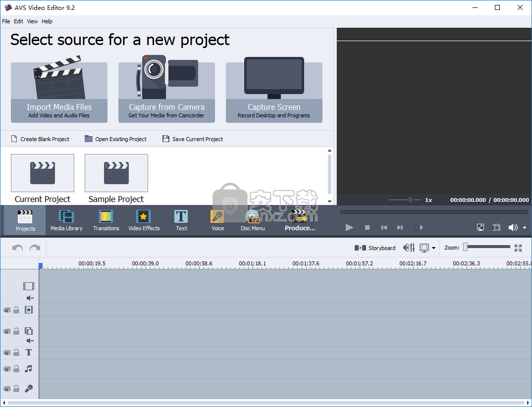The height and width of the screenshot is (407, 532).
Task: Click the Stop playback button
Action: [367, 228]
